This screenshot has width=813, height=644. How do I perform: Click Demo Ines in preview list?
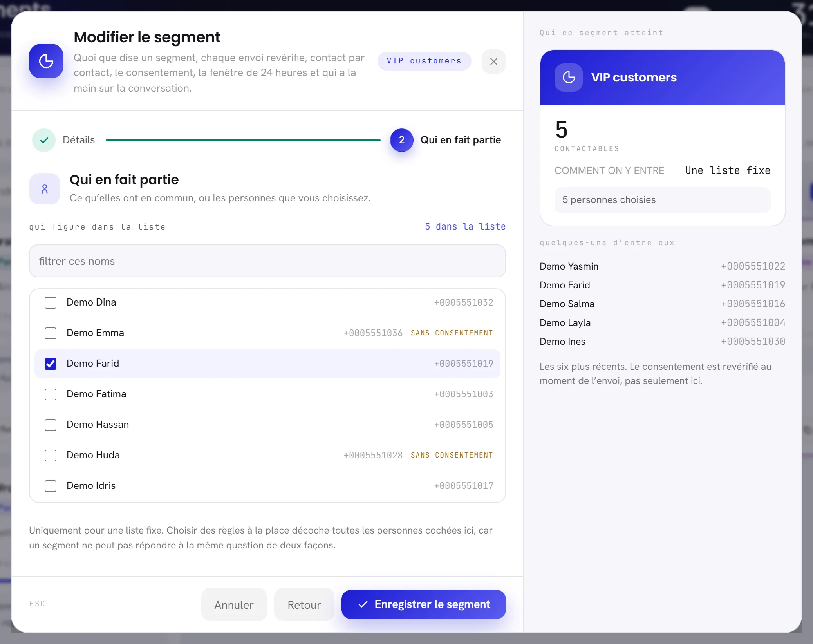click(x=562, y=342)
